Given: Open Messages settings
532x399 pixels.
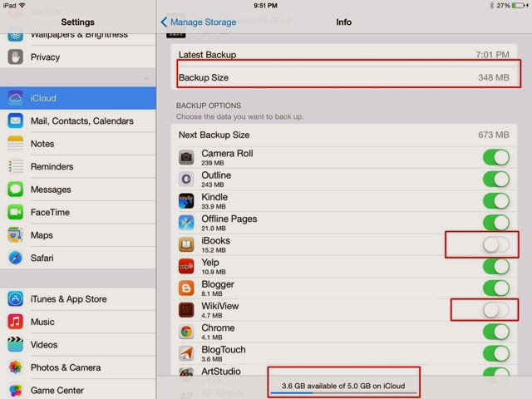Looking at the screenshot, I should point(78,190).
